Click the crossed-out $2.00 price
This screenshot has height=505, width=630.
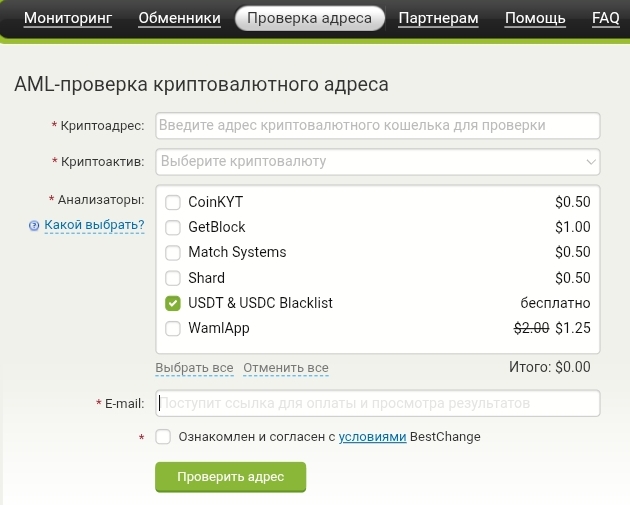532,328
